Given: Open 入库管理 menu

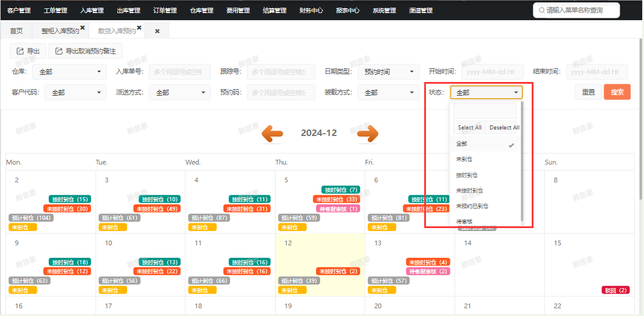Looking at the screenshot, I should pos(92,11).
